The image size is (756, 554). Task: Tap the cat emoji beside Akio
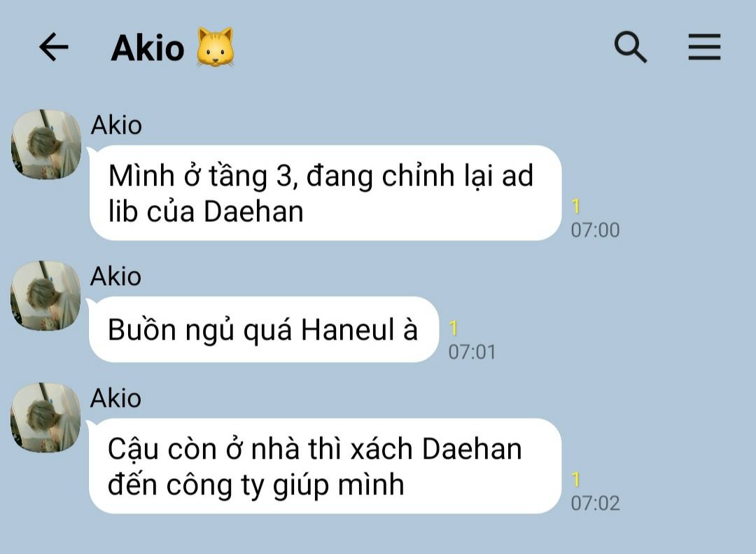(216, 47)
